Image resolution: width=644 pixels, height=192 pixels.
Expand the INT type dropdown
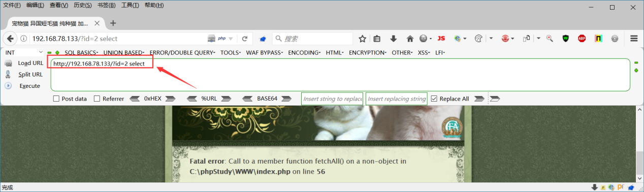tap(24, 52)
